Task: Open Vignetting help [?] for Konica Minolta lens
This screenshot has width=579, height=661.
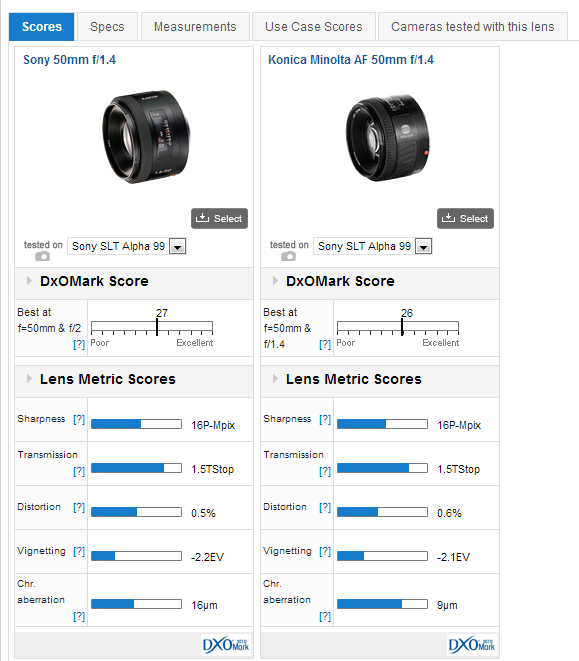Action: 325,551
